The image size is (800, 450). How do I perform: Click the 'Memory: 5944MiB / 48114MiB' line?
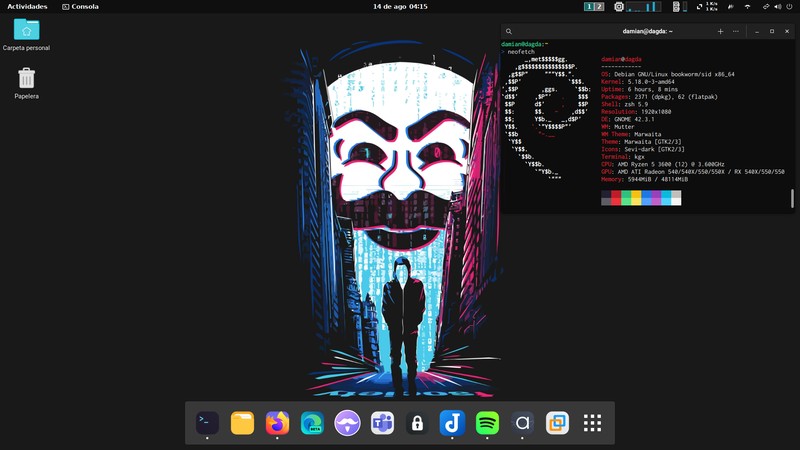644,179
